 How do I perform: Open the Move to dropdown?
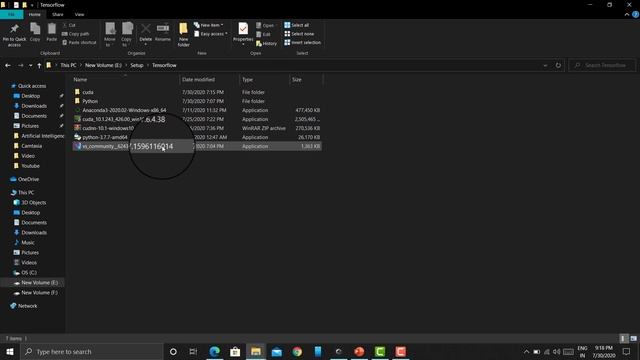110,35
